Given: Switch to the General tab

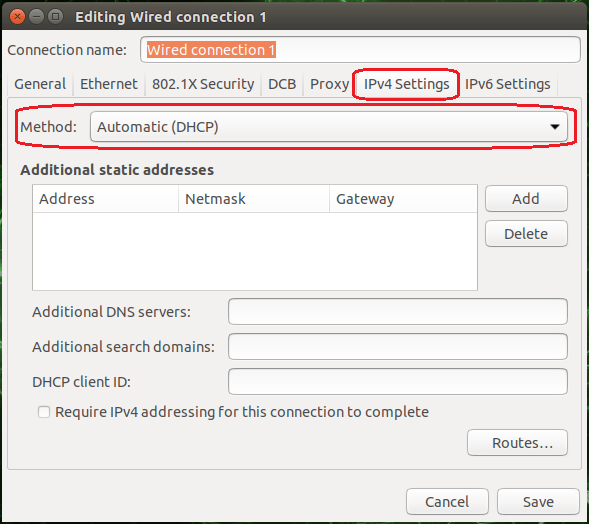Looking at the screenshot, I should pyautogui.click(x=40, y=84).
